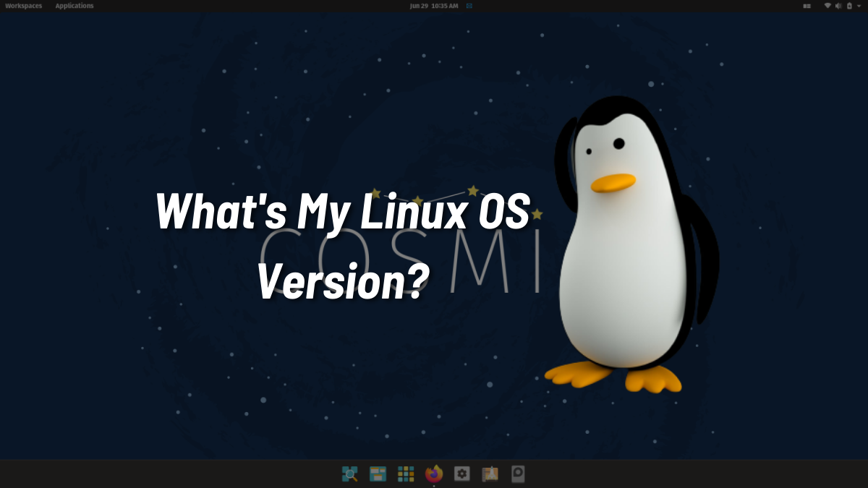Launch the terminal from the dock
This screenshot has height=488, width=868.
tap(519, 474)
